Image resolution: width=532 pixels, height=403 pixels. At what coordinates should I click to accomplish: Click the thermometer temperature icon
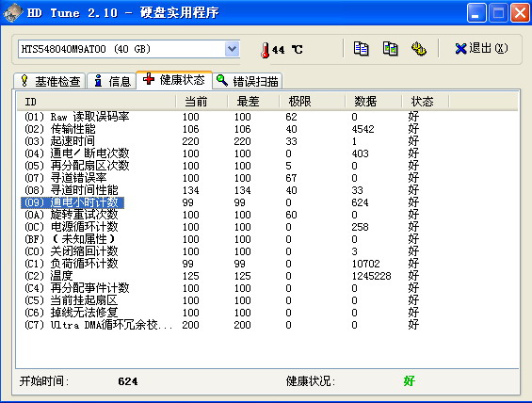(x=265, y=50)
